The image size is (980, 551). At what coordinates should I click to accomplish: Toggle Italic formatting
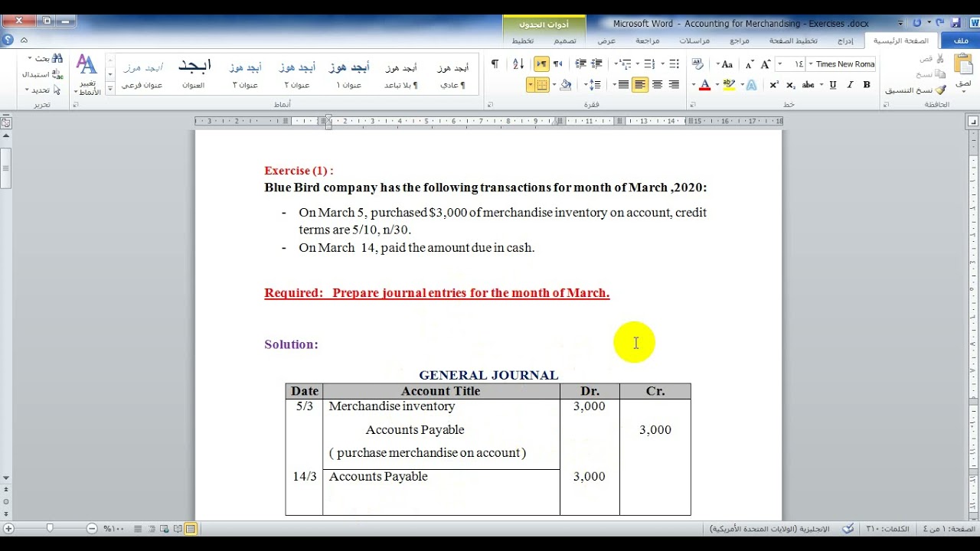[850, 85]
